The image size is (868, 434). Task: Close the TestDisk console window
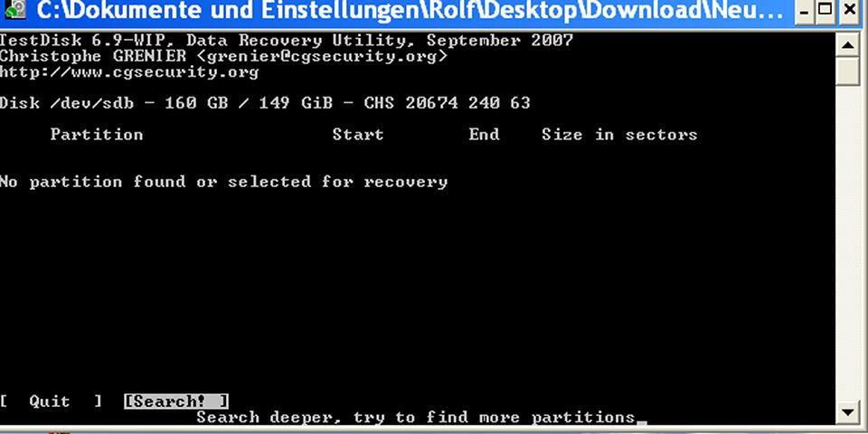pyautogui.click(x=850, y=11)
